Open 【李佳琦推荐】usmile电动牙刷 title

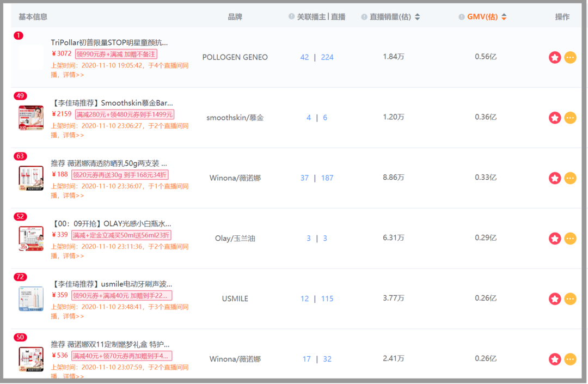pyautogui.click(x=112, y=284)
